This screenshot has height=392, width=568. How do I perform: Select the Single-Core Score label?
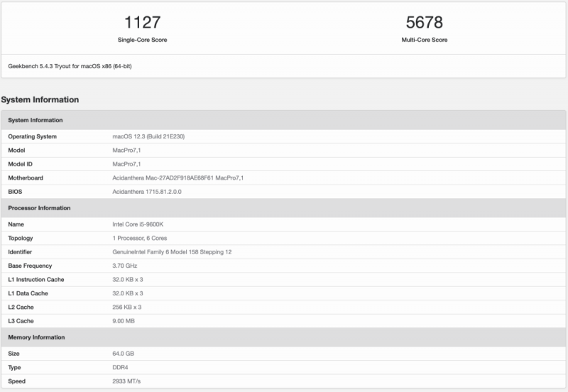[x=143, y=40]
